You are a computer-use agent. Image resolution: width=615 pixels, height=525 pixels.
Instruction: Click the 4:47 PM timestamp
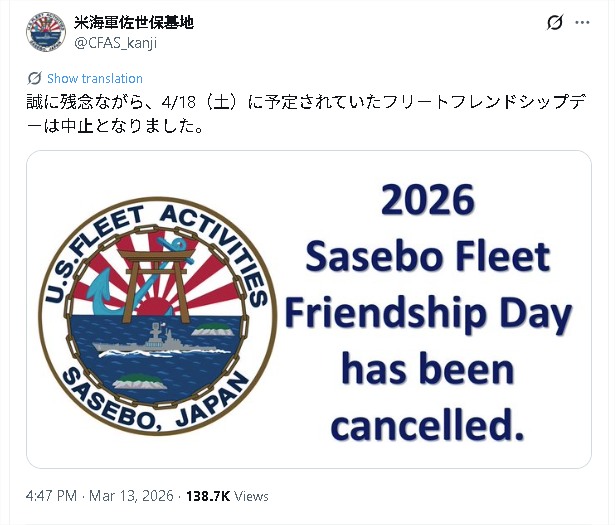point(51,496)
